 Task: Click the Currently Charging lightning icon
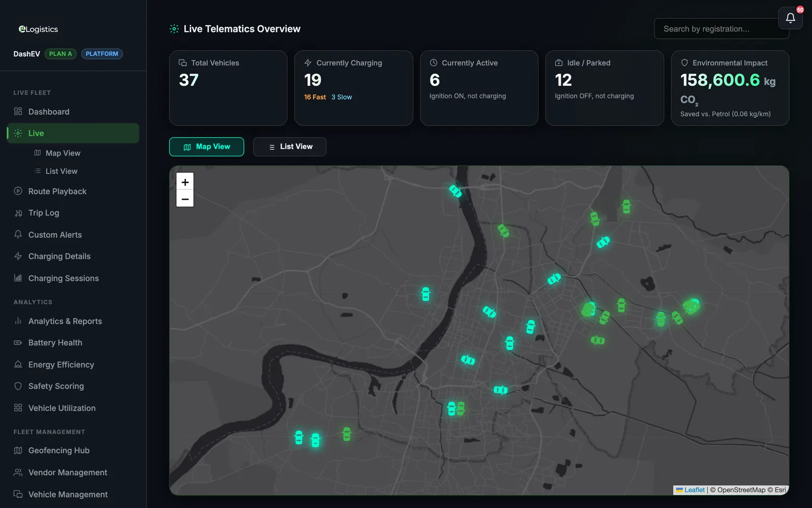pyautogui.click(x=308, y=62)
